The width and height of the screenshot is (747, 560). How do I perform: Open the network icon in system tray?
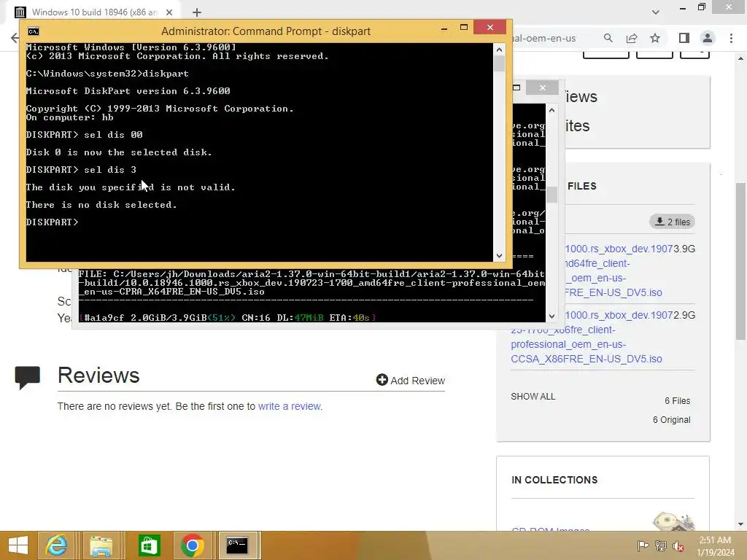661,545
